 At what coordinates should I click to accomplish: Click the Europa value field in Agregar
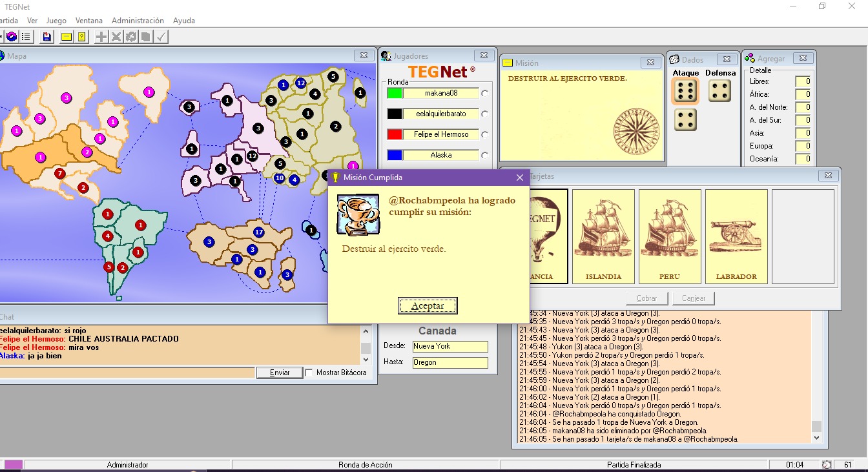pos(803,146)
